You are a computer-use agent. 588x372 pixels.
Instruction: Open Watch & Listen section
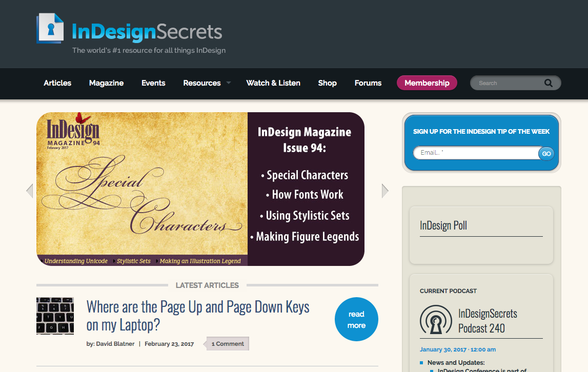point(273,83)
